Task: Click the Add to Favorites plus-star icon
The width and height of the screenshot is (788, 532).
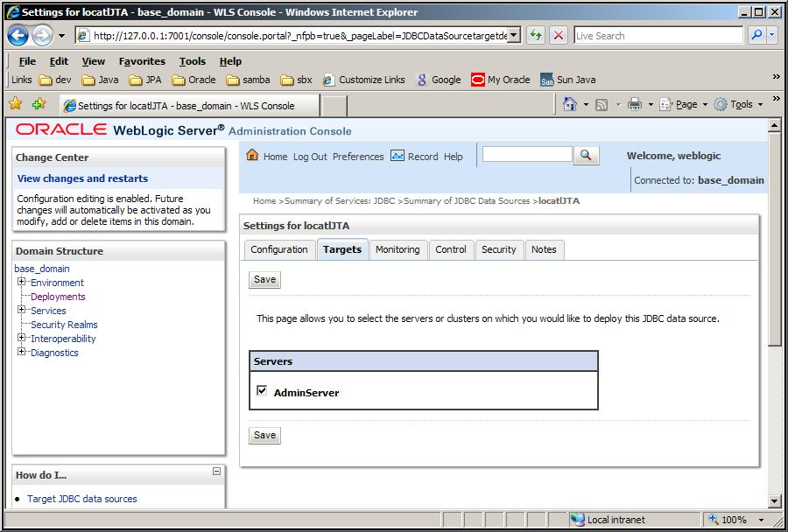Action: coord(39,104)
